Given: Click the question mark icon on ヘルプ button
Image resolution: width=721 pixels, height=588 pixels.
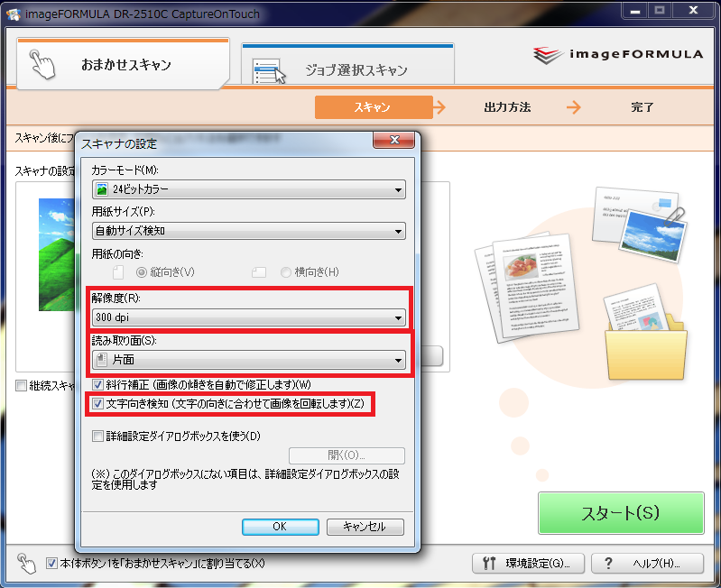Looking at the screenshot, I should tap(608, 563).
